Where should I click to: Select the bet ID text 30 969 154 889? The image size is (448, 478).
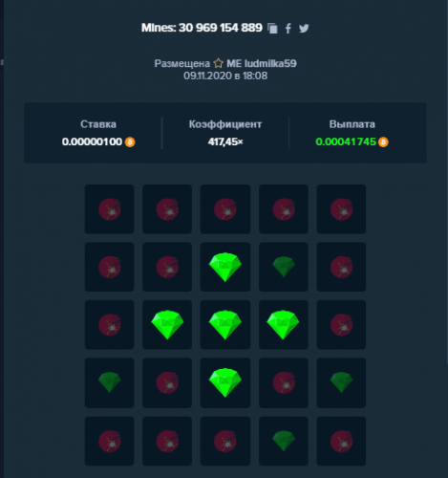[221, 28]
